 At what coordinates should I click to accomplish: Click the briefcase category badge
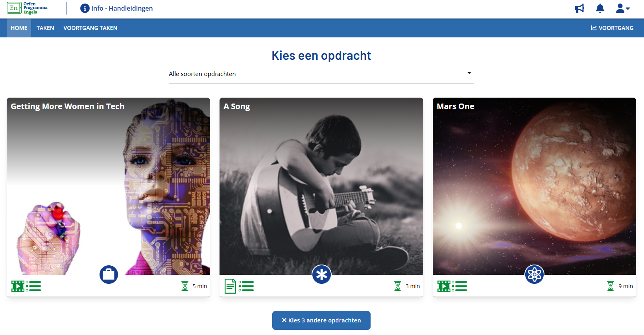(109, 274)
